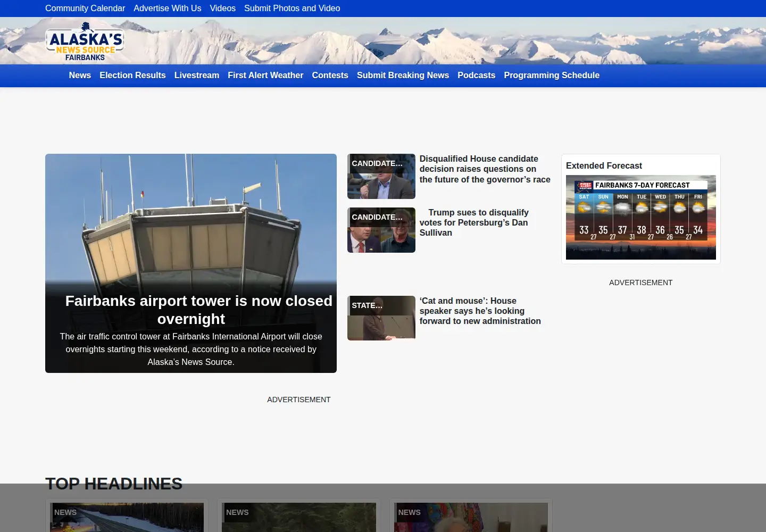Click the Trump sues article thumbnail
This screenshot has height=532, width=766.
coord(381,230)
